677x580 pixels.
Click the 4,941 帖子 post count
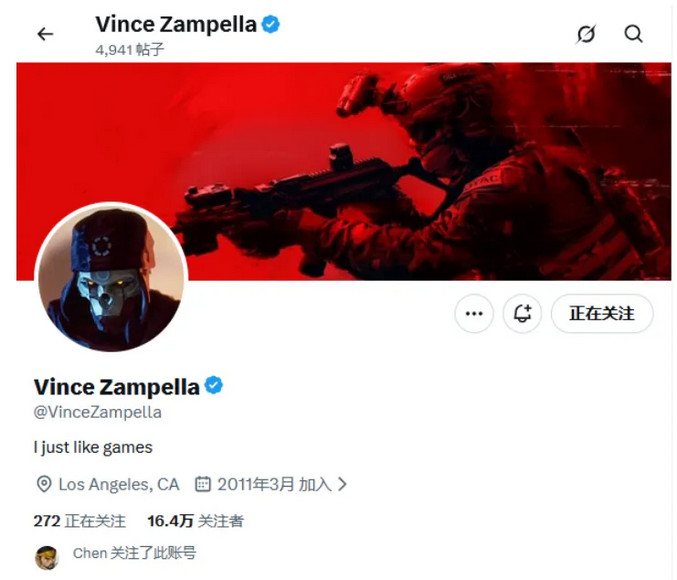pyautogui.click(x=130, y=50)
